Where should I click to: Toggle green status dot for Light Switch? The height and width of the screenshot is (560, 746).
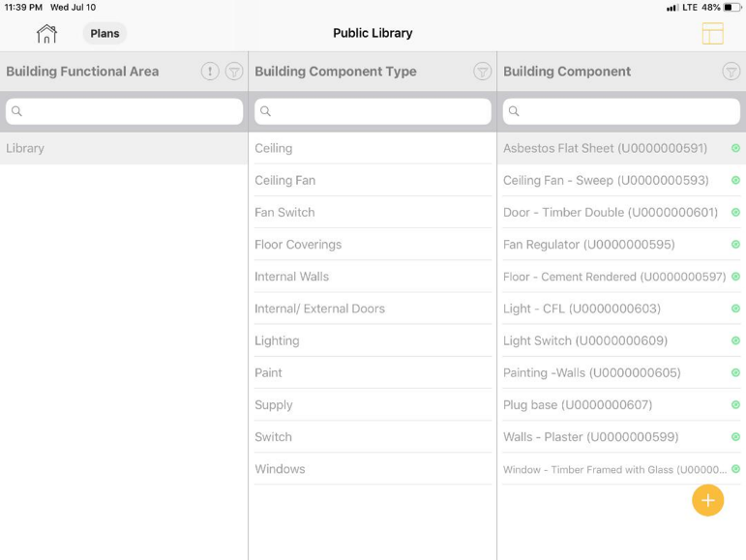pos(735,340)
